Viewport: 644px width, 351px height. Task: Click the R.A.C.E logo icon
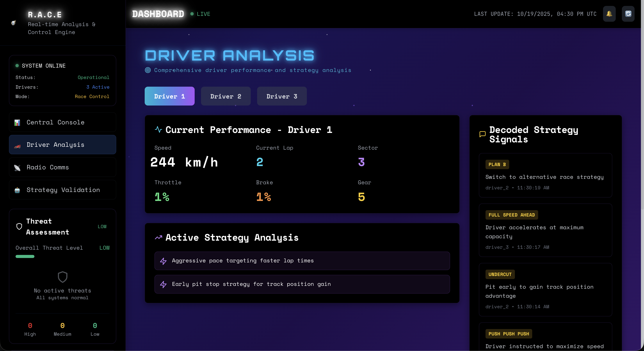coord(14,23)
